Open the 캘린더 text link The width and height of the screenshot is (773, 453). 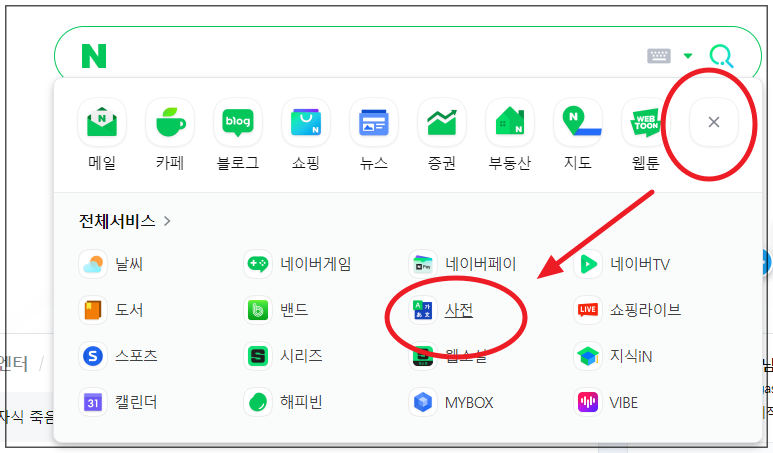coord(136,402)
